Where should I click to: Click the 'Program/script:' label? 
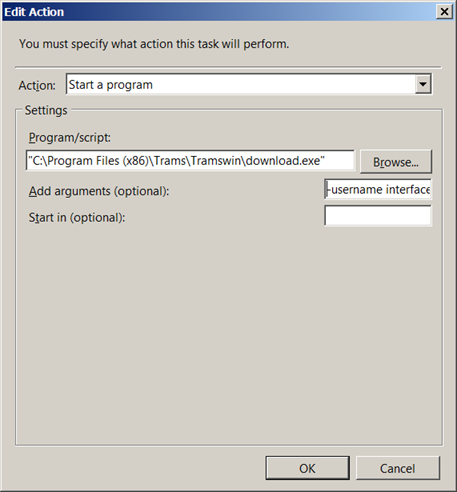[69, 138]
